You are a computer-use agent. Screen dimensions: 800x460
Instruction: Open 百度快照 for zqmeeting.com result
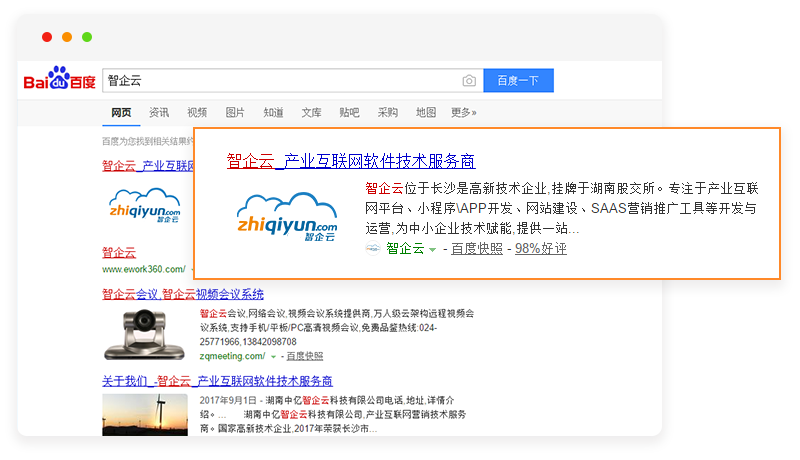pos(305,356)
